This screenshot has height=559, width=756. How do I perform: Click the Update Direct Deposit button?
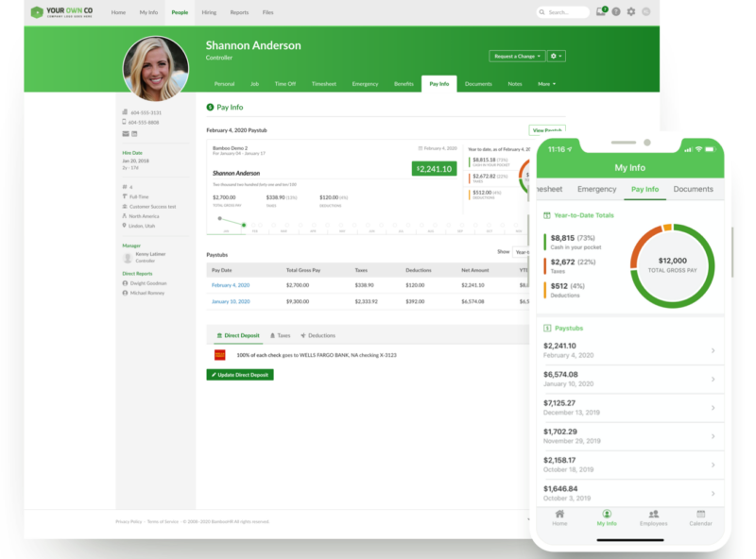coord(240,375)
